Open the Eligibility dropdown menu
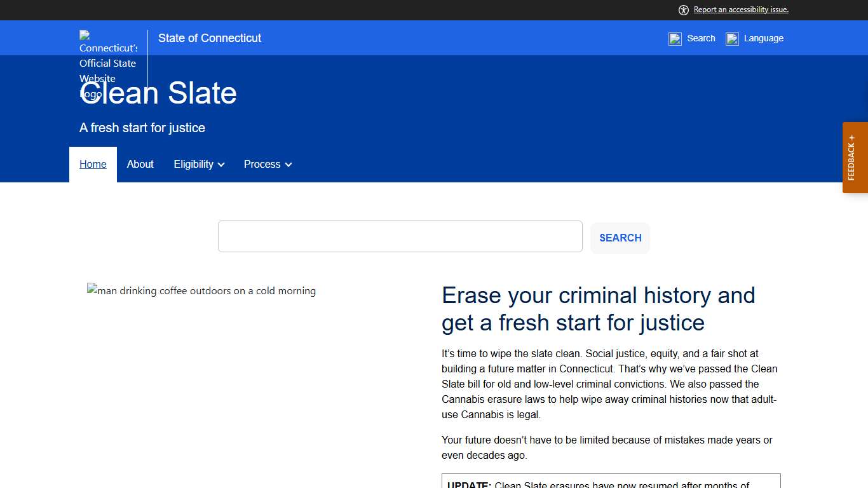The width and height of the screenshot is (868, 488). click(193, 164)
